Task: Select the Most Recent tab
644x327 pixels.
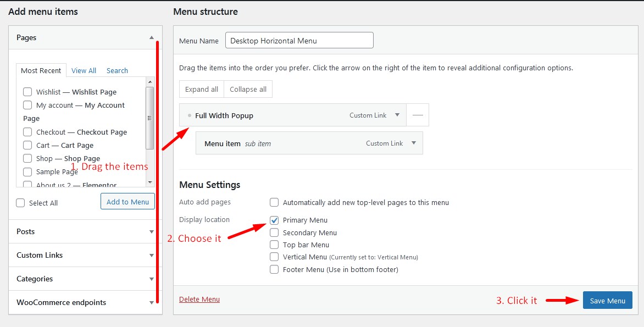Action: click(x=41, y=70)
